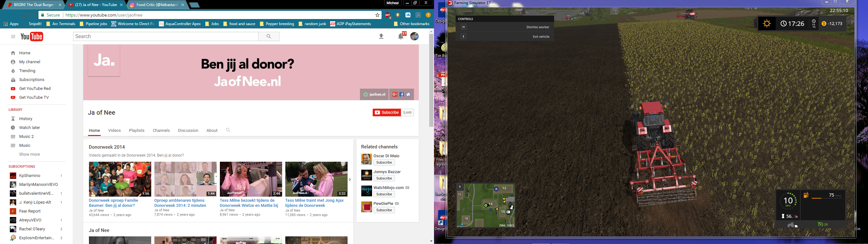
Task: Open the Adblock Plus extension icon
Action: click(388, 15)
